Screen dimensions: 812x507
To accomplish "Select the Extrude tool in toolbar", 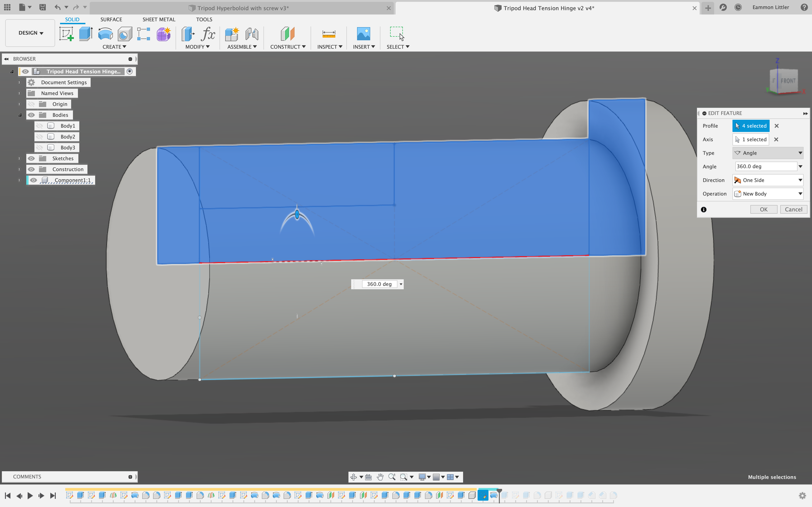I will (x=86, y=34).
